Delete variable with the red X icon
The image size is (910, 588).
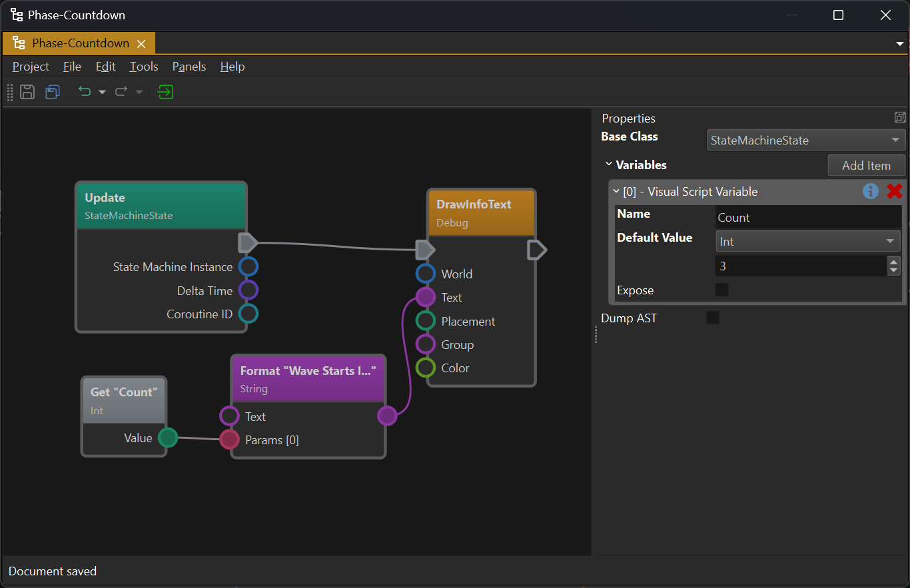[x=895, y=191]
